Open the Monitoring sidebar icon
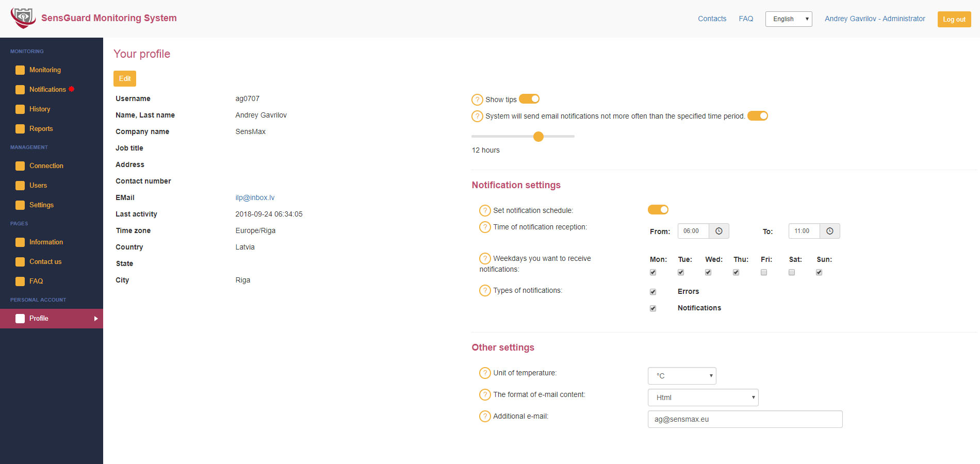Viewport: 980px width, 464px height. tap(21, 70)
